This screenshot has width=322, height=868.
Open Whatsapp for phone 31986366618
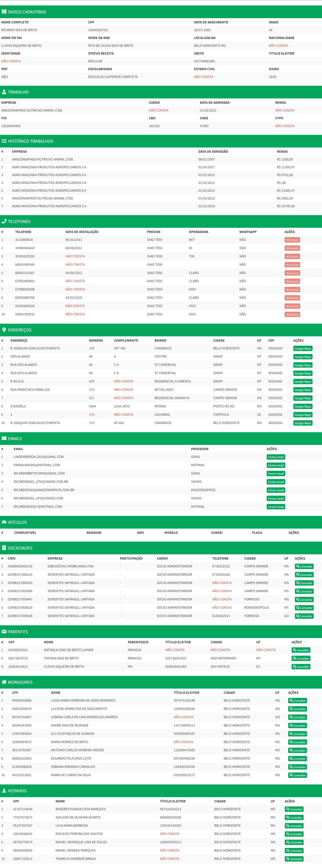point(292,248)
